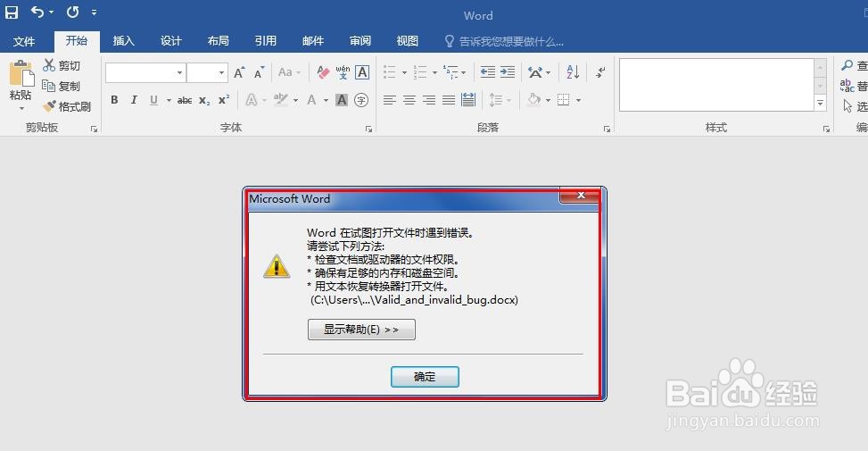
Task: Click the Shrink Font icon
Action: coord(259,72)
